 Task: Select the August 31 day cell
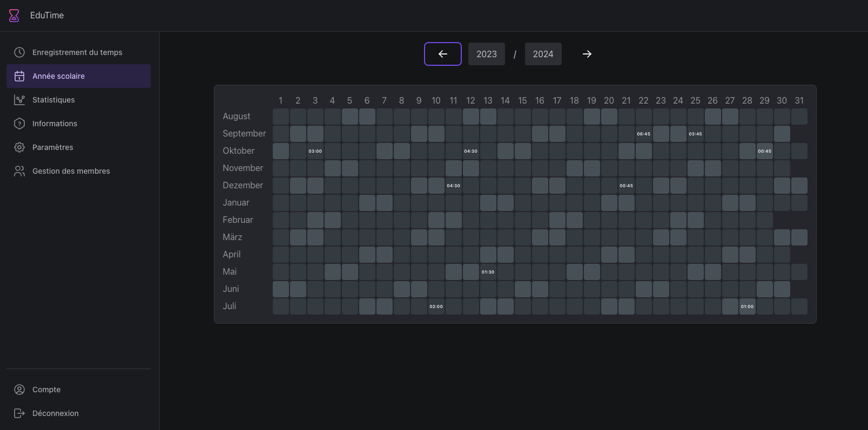799,117
